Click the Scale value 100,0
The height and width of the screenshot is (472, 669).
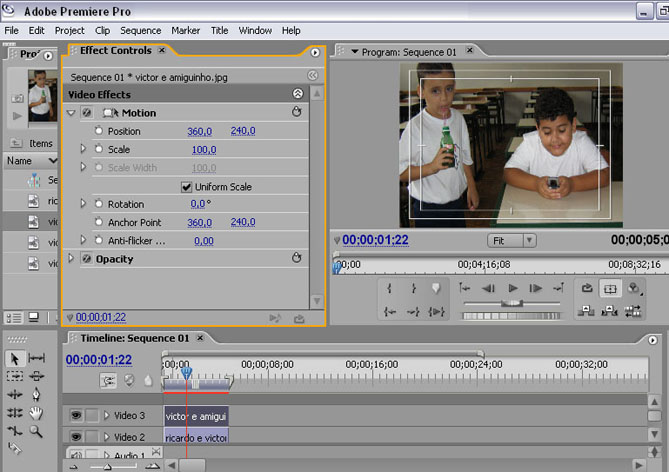pos(204,149)
